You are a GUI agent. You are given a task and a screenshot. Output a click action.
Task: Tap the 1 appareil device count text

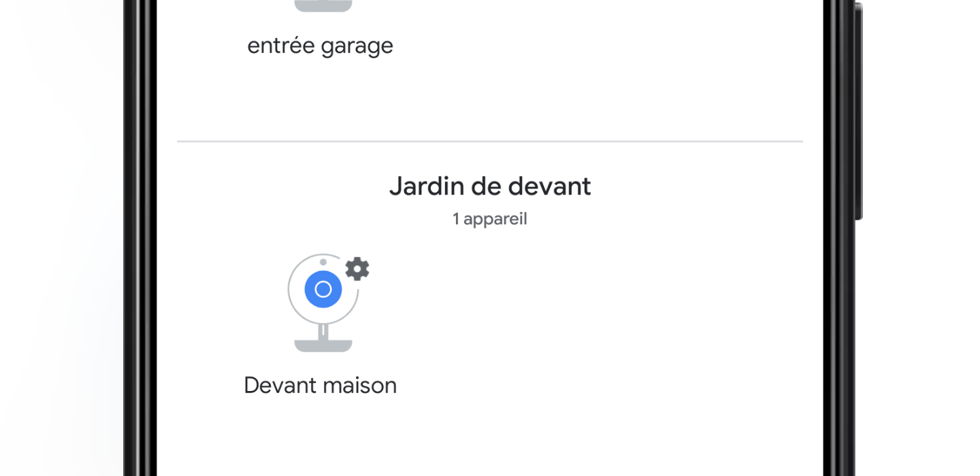coord(490,219)
